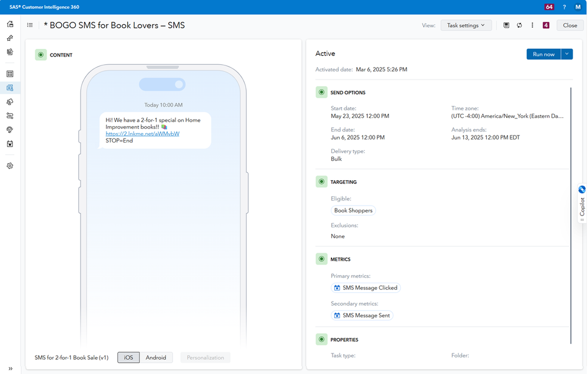Open the Task settings view dropdown
The image size is (588, 374).
tap(466, 25)
